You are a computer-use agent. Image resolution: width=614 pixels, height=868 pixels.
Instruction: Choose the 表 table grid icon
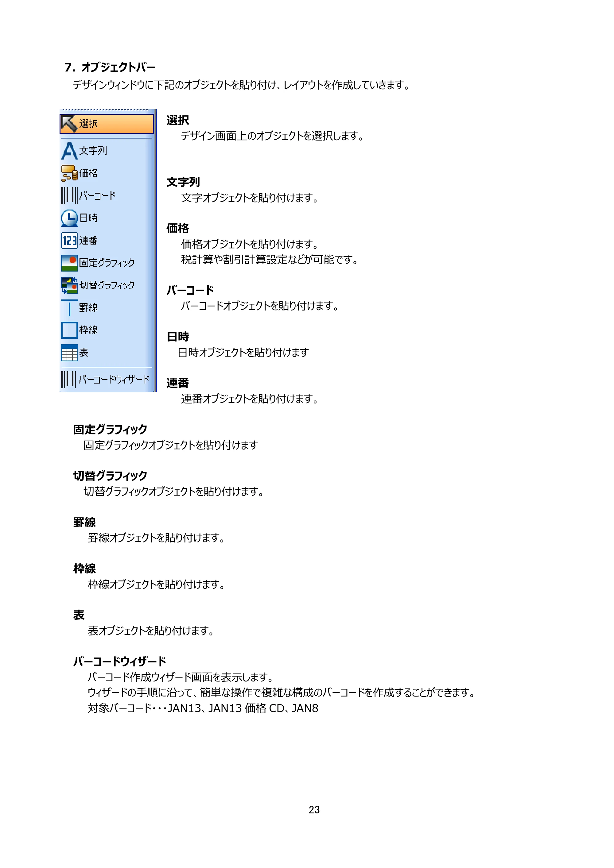[69, 353]
